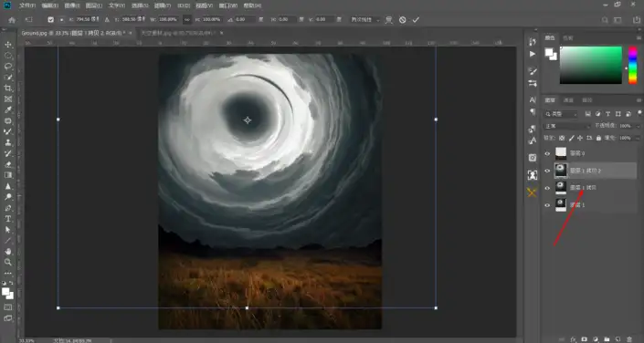644x343 pixels.
Task: Select the Sharpen tool
Action: coord(8,186)
